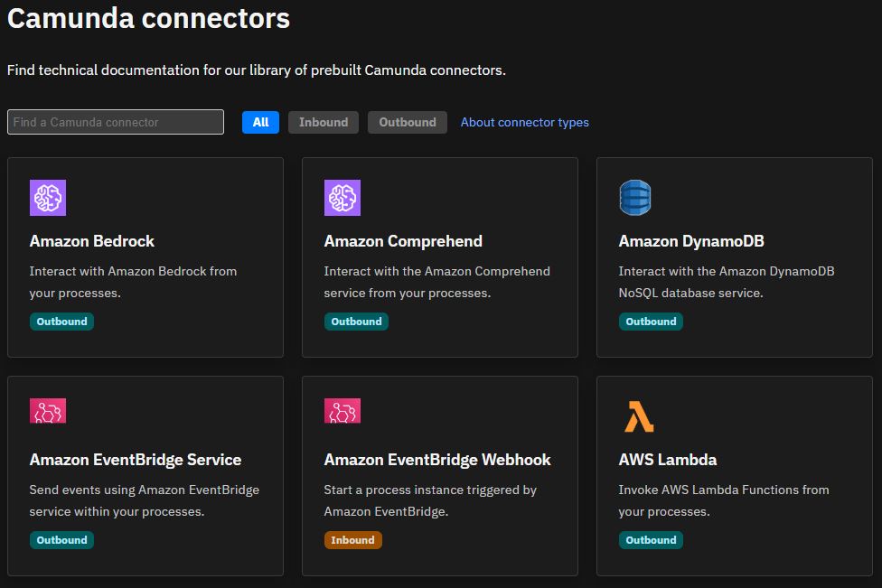Image resolution: width=882 pixels, height=588 pixels.
Task: Click the Amazon DynamoDB database icon
Action: click(635, 198)
